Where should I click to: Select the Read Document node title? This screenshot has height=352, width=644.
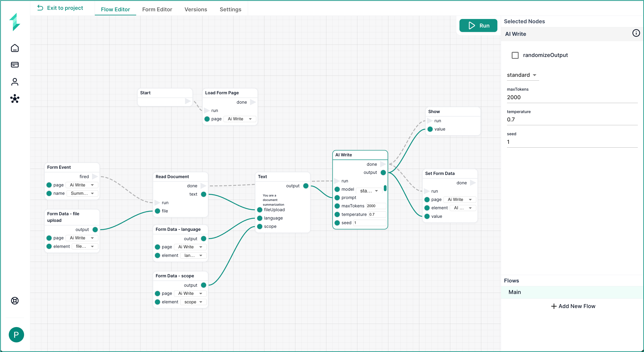click(172, 176)
